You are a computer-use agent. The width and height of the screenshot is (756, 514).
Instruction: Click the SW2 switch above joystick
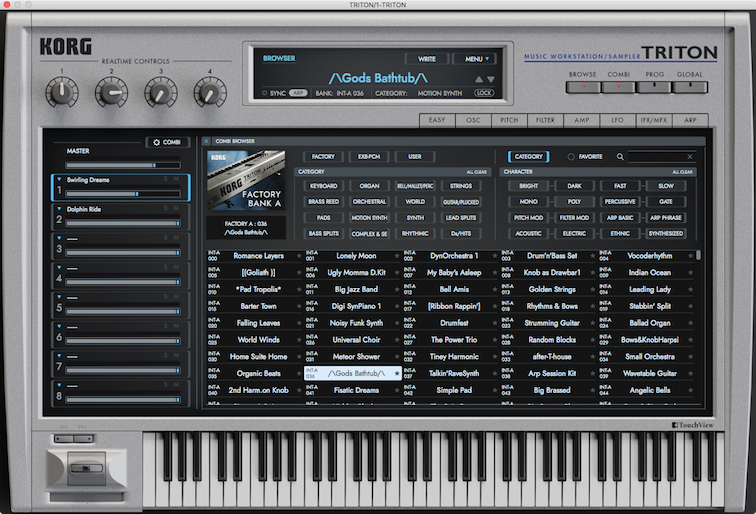[83, 439]
